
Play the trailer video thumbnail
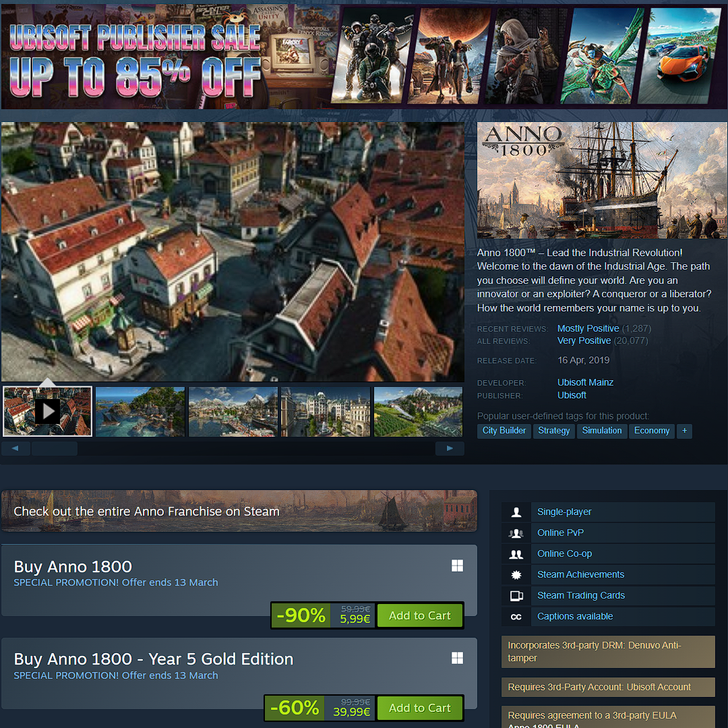(47, 411)
